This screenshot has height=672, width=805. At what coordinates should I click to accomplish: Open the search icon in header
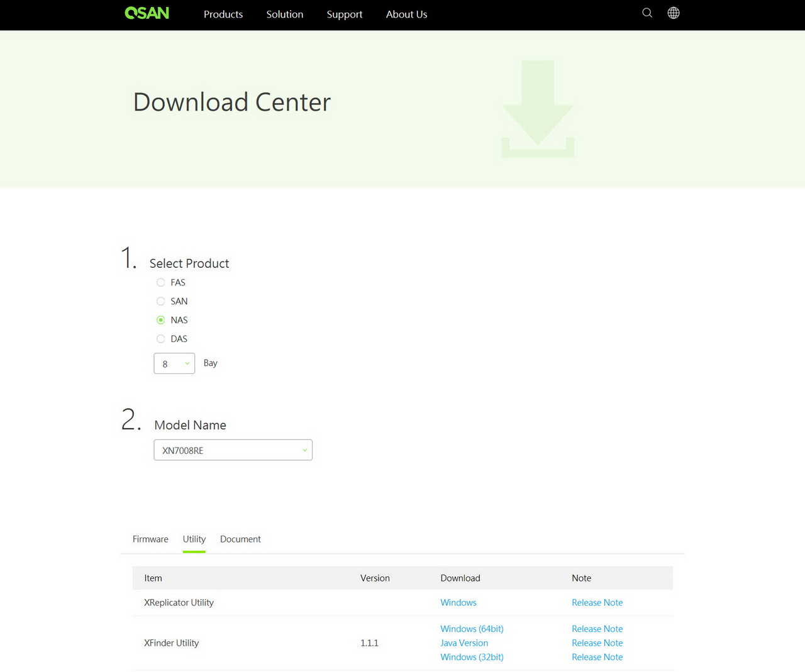point(647,13)
